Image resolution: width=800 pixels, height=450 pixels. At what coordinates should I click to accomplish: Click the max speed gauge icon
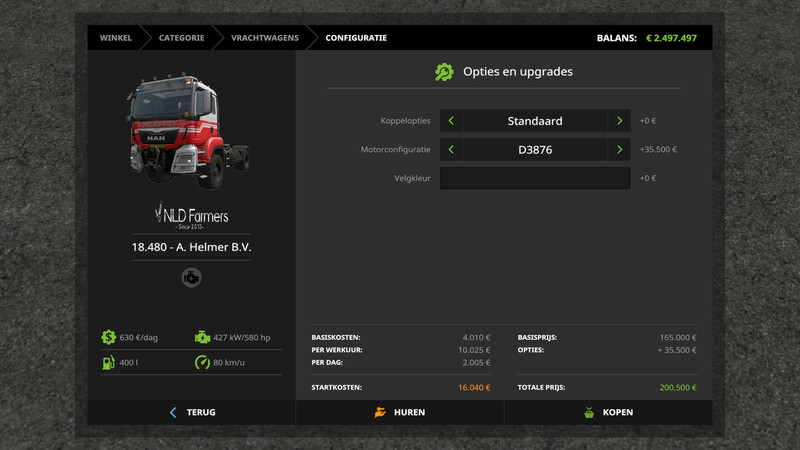pyautogui.click(x=203, y=362)
